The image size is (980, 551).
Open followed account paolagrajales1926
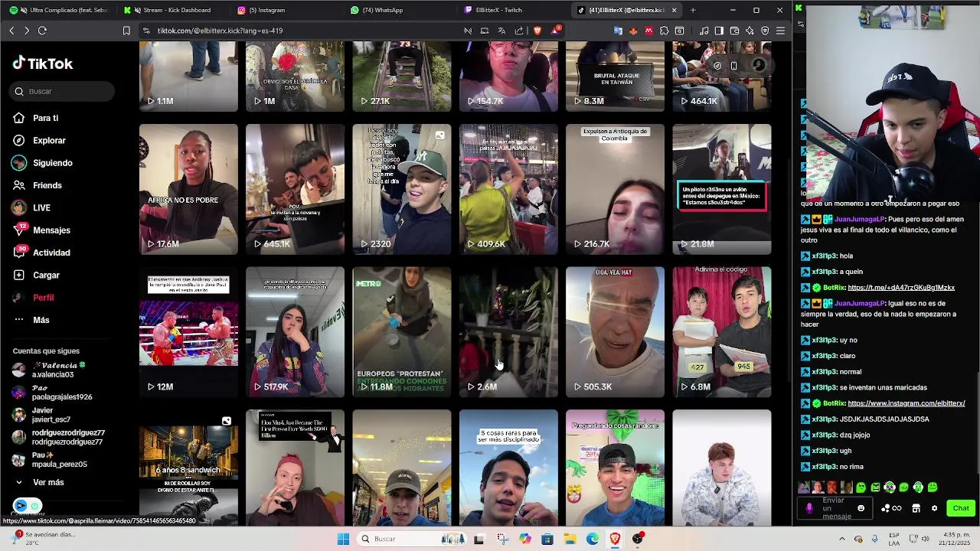click(52, 393)
